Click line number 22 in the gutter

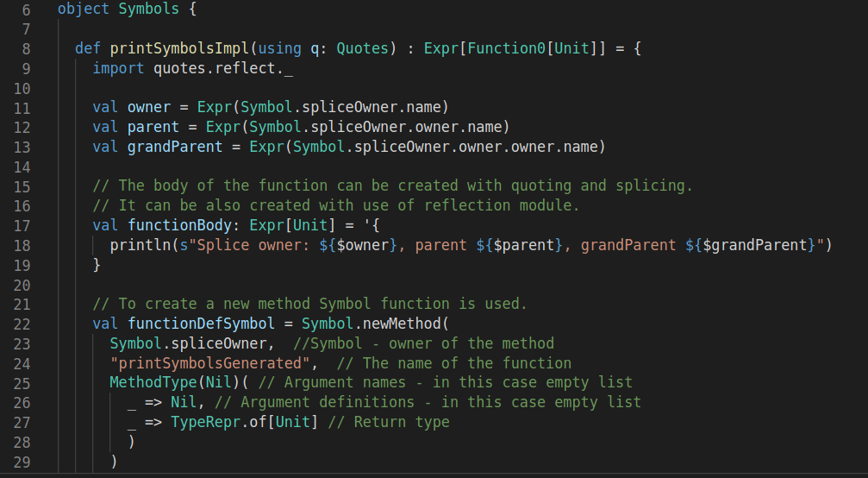coord(22,324)
